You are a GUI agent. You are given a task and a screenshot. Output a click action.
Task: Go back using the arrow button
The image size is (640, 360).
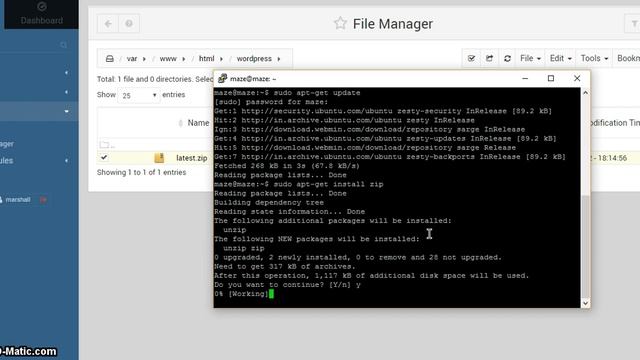point(108,24)
